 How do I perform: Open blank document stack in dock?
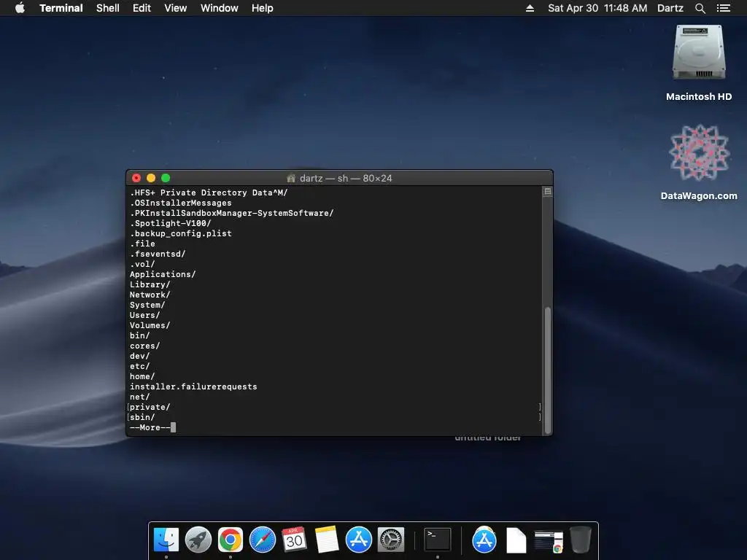tap(516, 540)
